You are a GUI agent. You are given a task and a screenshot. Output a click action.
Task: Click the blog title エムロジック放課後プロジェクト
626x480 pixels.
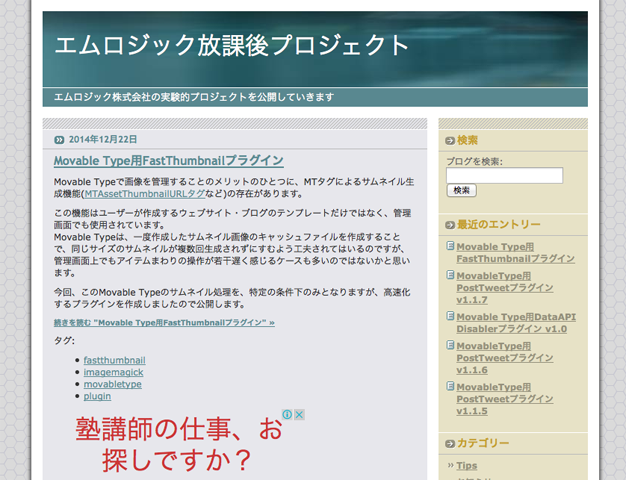click(231, 45)
